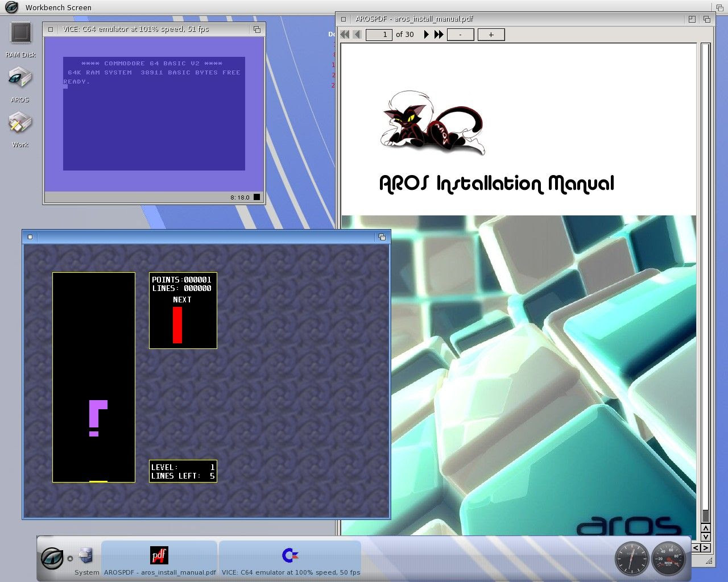Go to the first page of the PDF
The width and height of the screenshot is (728, 582).
coord(345,35)
